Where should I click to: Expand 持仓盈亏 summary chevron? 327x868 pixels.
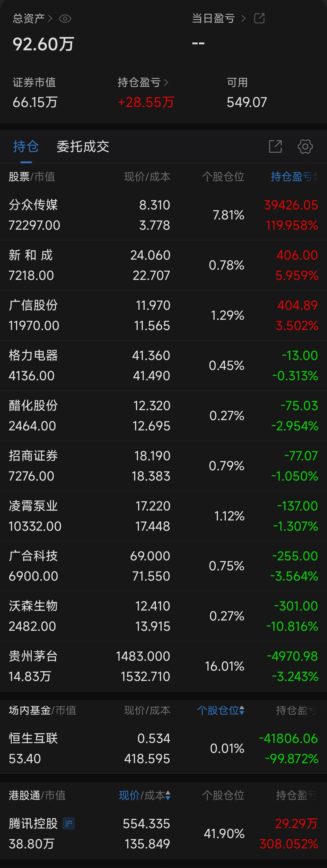pos(166,83)
